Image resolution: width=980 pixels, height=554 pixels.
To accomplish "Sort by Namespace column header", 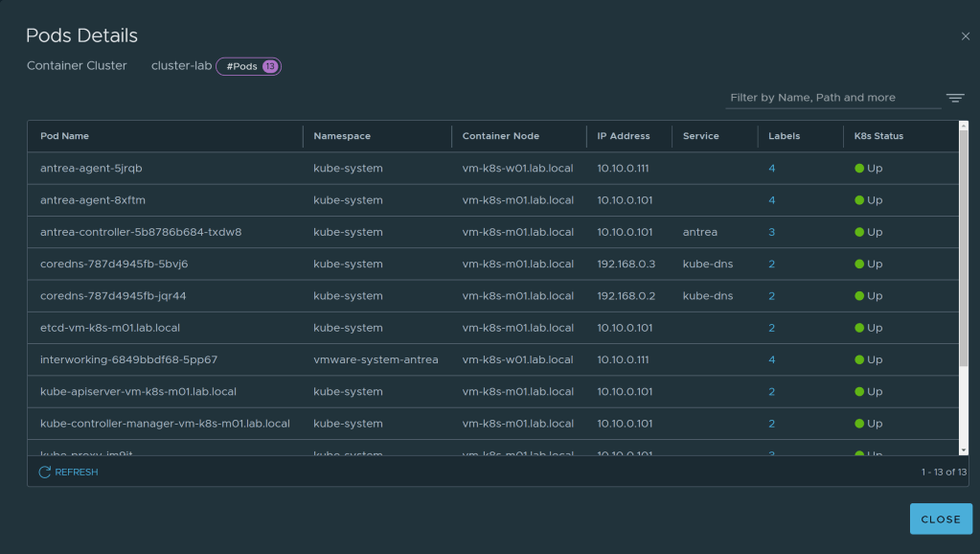I will (342, 136).
